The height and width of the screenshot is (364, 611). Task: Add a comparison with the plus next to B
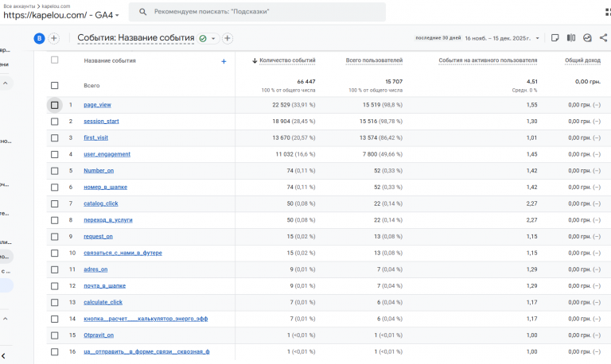click(x=54, y=38)
